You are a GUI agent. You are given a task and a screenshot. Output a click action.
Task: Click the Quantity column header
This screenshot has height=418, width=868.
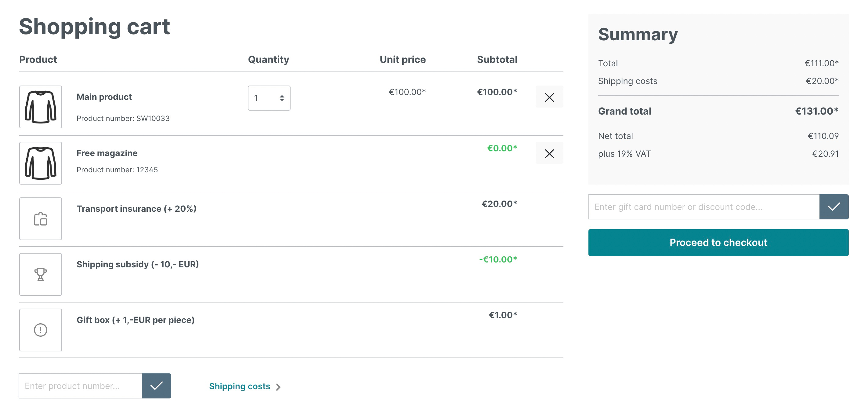pyautogui.click(x=269, y=59)
